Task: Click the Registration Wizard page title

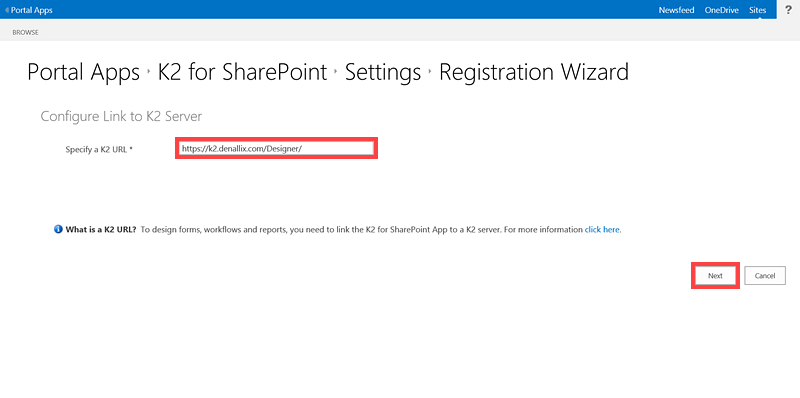Action: pos(534,72)
